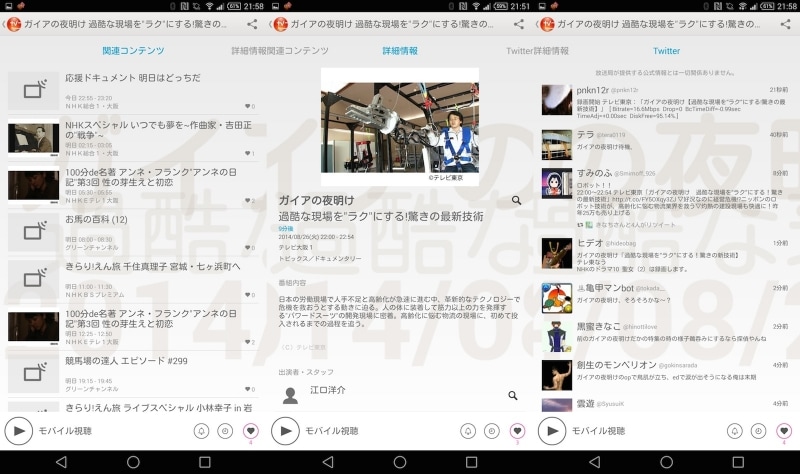This screenshot has height=474, width=800.
Task: Open tweet by すみのふ
Action: click(x=665, y=199)
